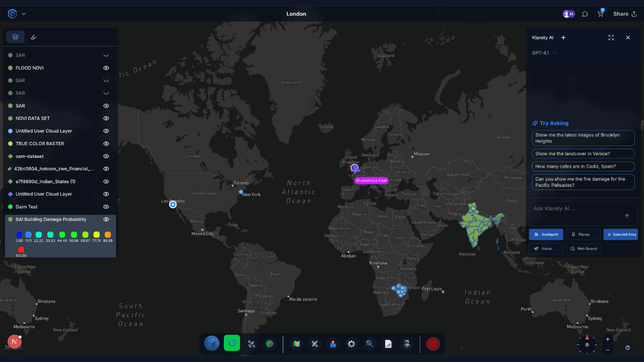Open the shopping cart
Image resolution: width=644 pixels, height=362 pixels.
(600, 14)
